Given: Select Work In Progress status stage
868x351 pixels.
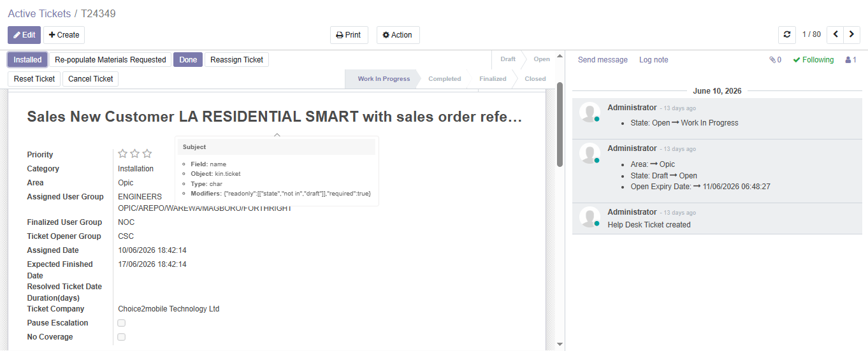Looking at the screenshot, I should (x=384, y=79).
